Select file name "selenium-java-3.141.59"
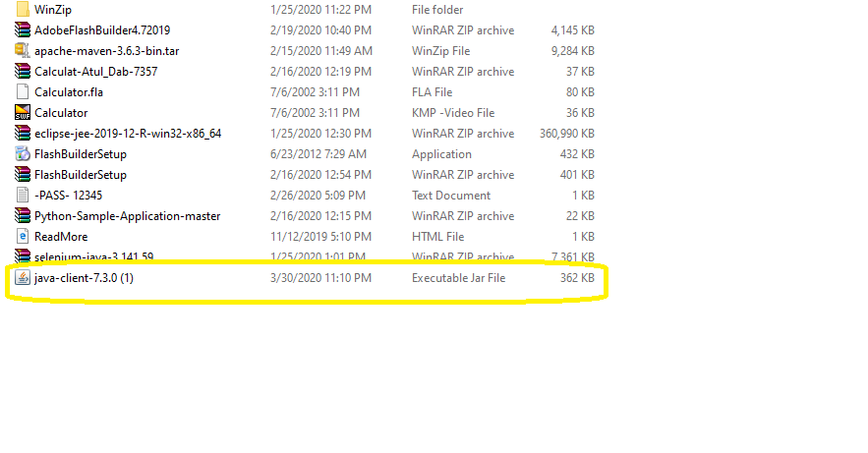This screenshot has height=453, width=868. coord(94,256)
